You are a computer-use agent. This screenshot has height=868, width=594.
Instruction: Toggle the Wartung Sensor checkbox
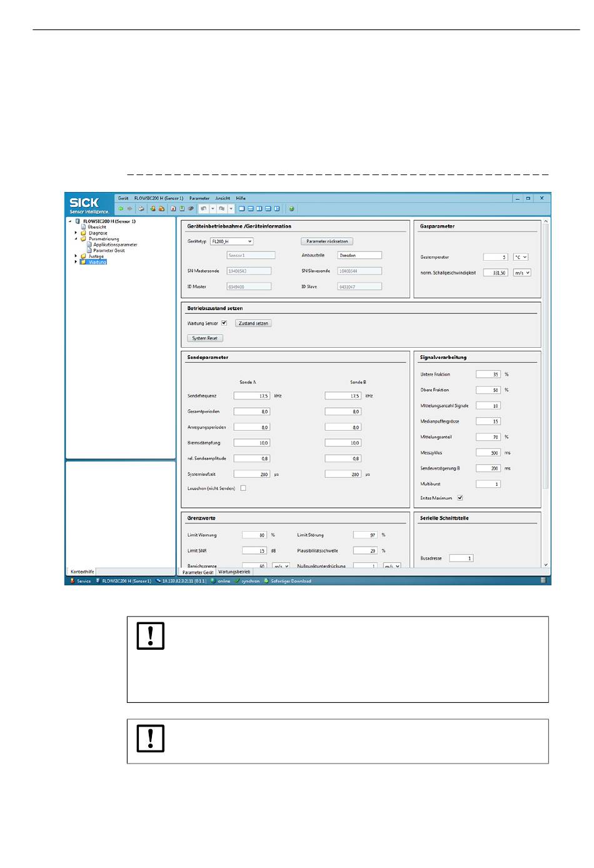tap(224, 323)
